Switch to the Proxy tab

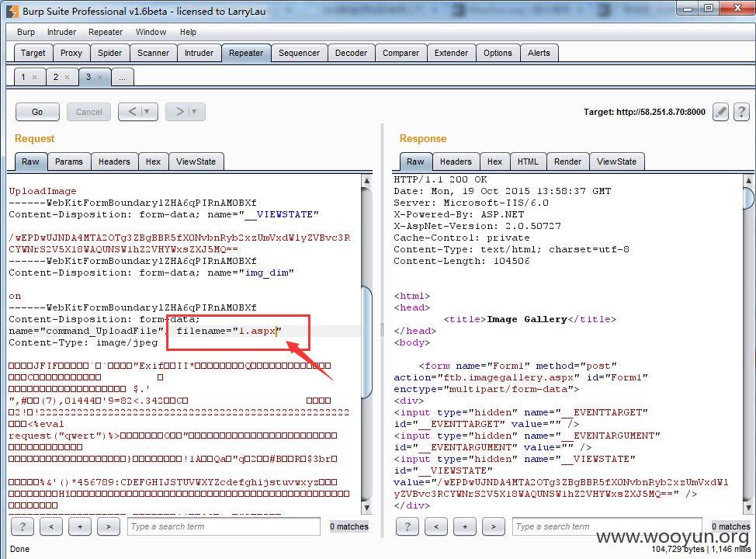pos(71,53)
